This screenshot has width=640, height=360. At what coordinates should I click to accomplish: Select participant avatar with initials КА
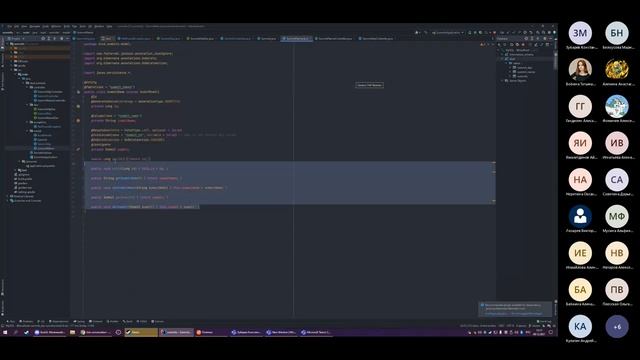[580, 327]
